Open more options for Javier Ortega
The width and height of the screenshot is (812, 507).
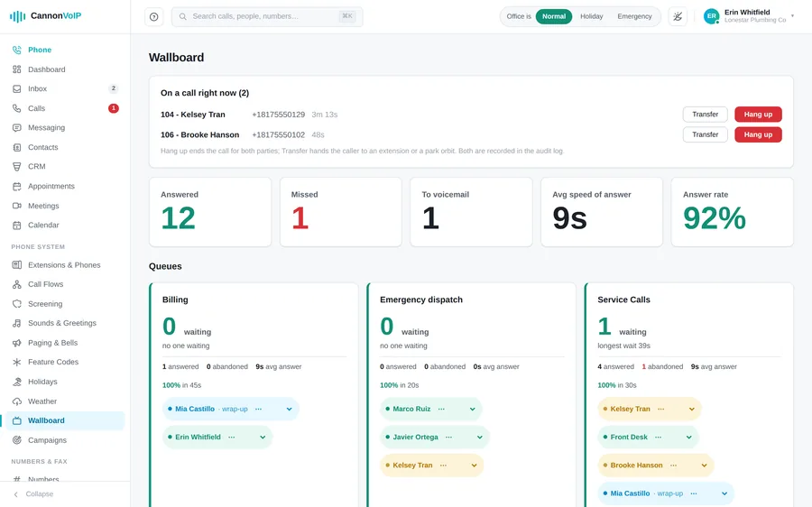tap(448, 438)
